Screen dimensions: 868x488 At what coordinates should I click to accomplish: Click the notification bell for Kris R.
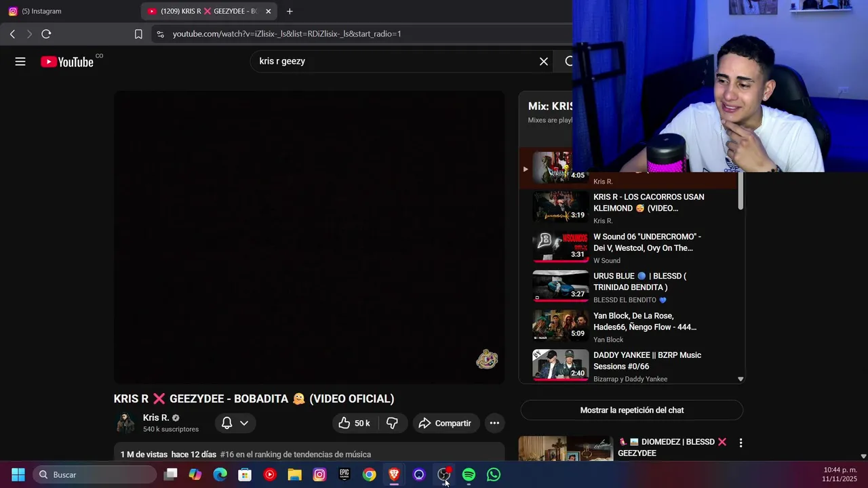click(227, 423)
